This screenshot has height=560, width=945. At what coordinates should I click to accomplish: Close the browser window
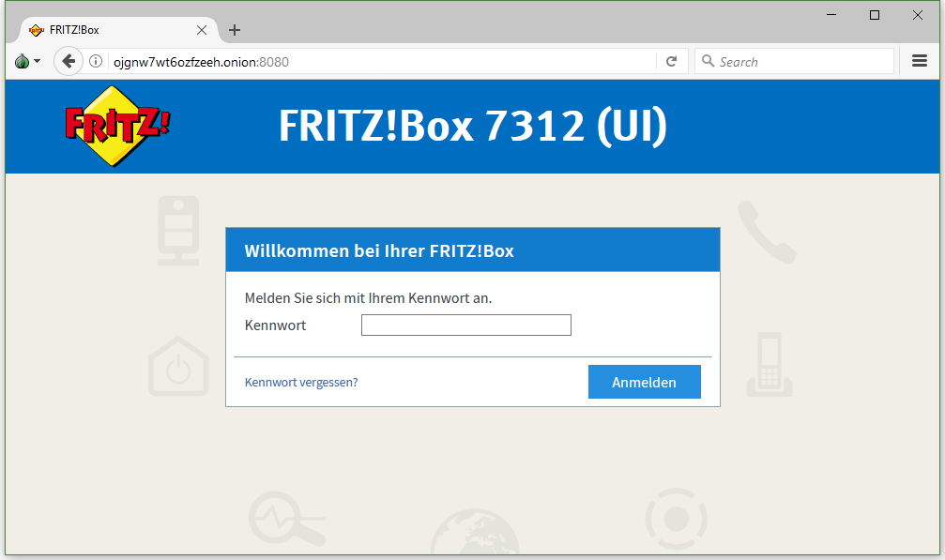(917, 15)
